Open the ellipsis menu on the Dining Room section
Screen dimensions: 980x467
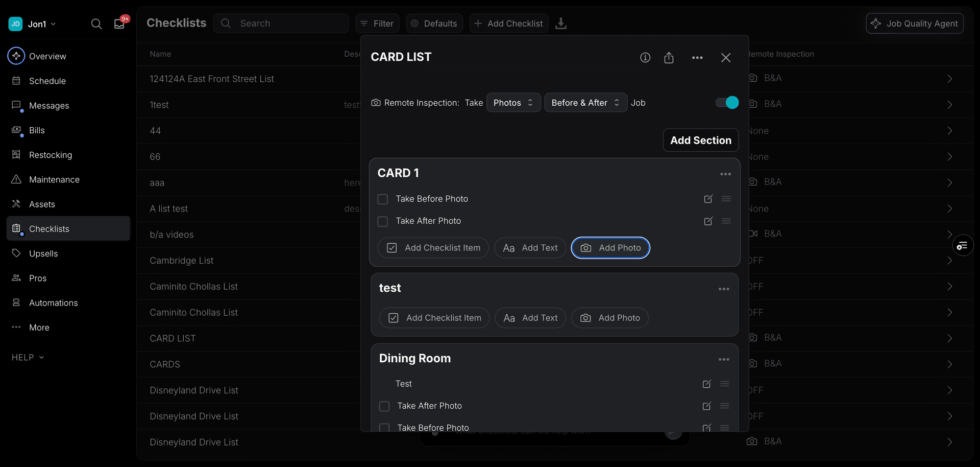pyautogui.click(x=724, y=359)
